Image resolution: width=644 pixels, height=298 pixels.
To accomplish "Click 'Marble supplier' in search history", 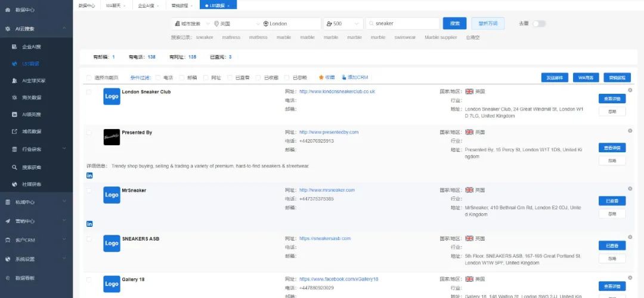I will (440, 38).
